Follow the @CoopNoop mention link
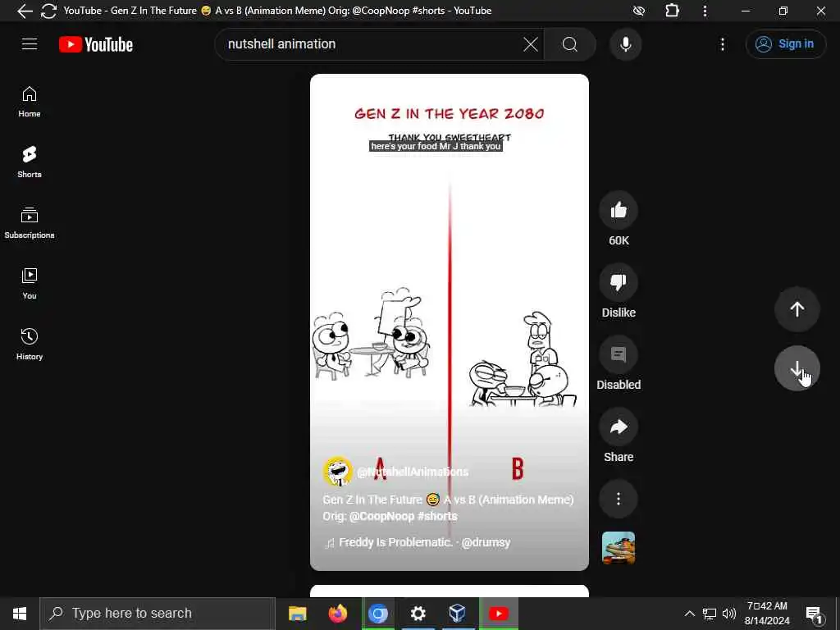This screenshot has height=630, width=840. tap(381, 517)
